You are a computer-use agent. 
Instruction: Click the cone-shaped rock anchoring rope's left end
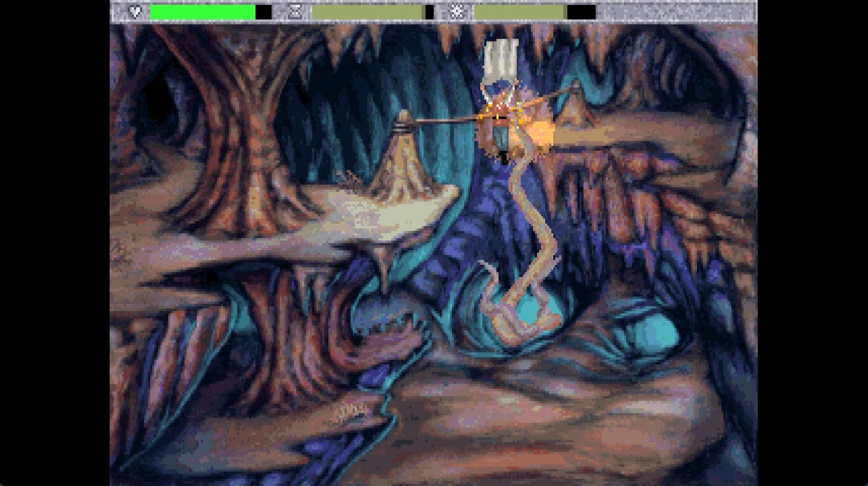tap(405, 156)
